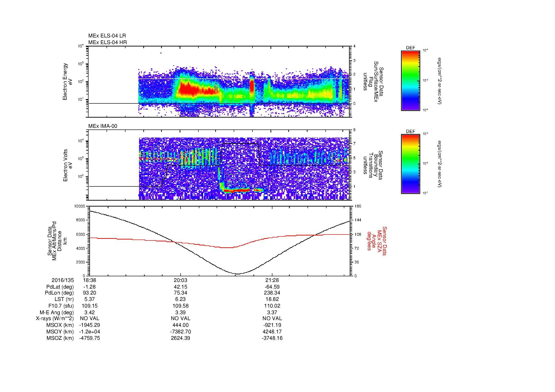Click the 'PdLon (deg)' row label
Viewport: 555px width, 392px height.
point(60,293)
